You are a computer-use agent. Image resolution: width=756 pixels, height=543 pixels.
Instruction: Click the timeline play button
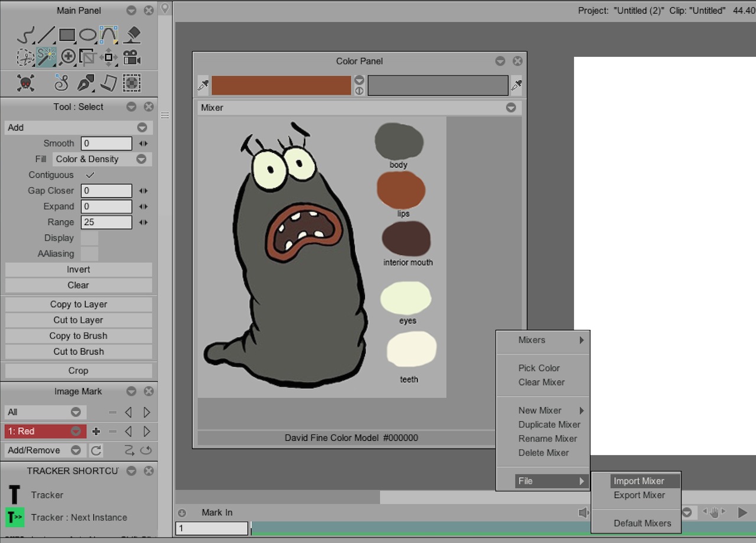742,512
